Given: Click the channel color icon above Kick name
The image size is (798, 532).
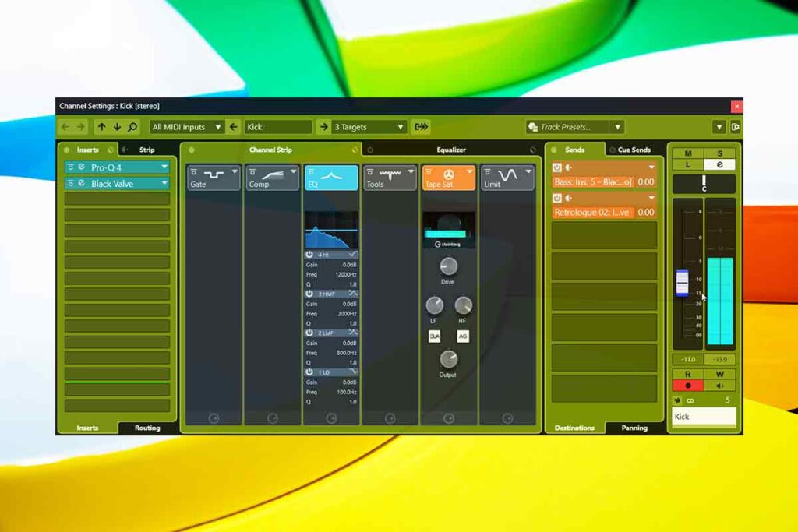Looking at the screenshot, I should [677, 401].
